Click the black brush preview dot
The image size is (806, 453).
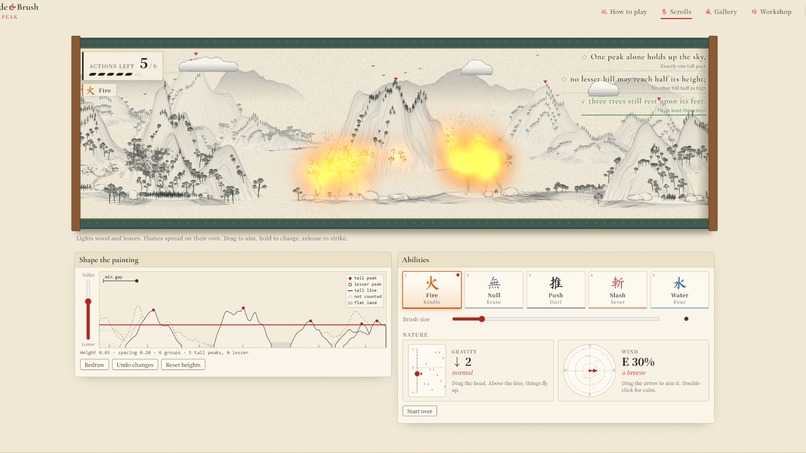(686, 319)
